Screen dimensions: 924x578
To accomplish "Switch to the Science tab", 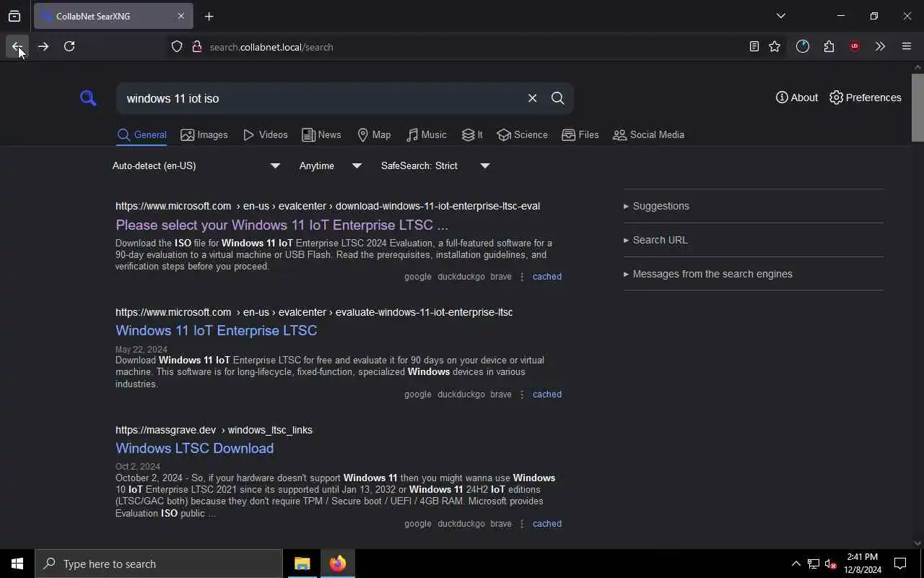I will click(x=522, y=135).
